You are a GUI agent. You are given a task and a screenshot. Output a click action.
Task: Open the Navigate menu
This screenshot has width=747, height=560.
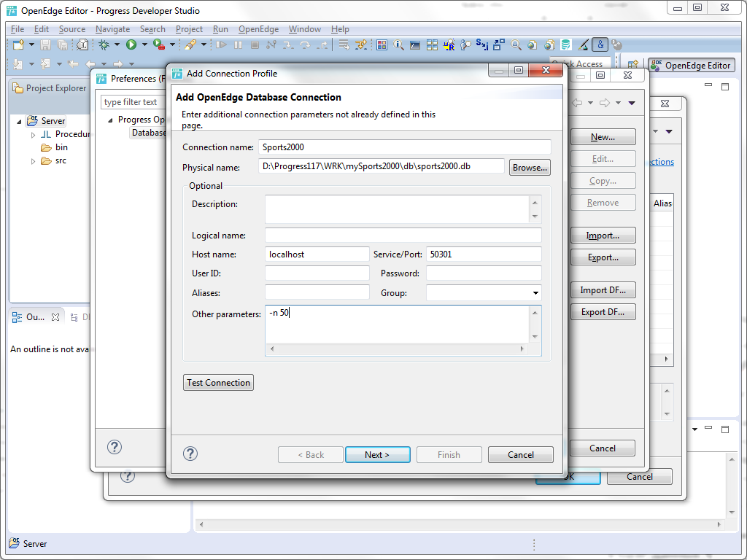click(x=112, y=29)
